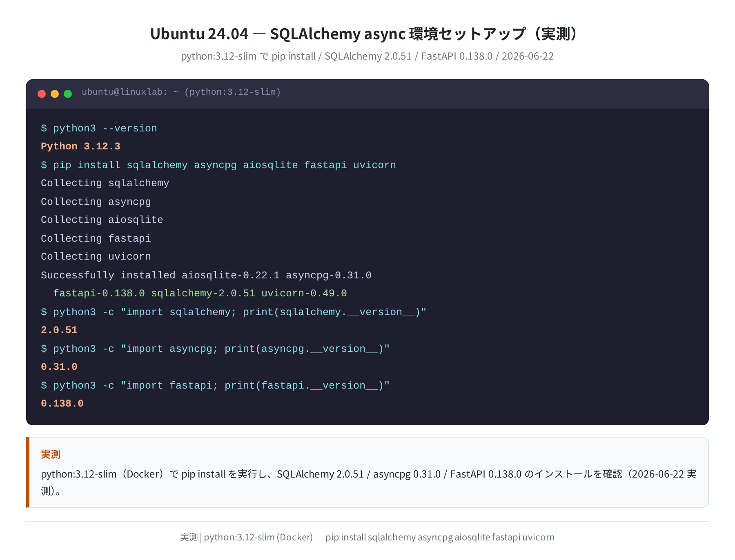Click the output '0.31.0'
This screenshot has width=735, height=560.
point(59,367)
